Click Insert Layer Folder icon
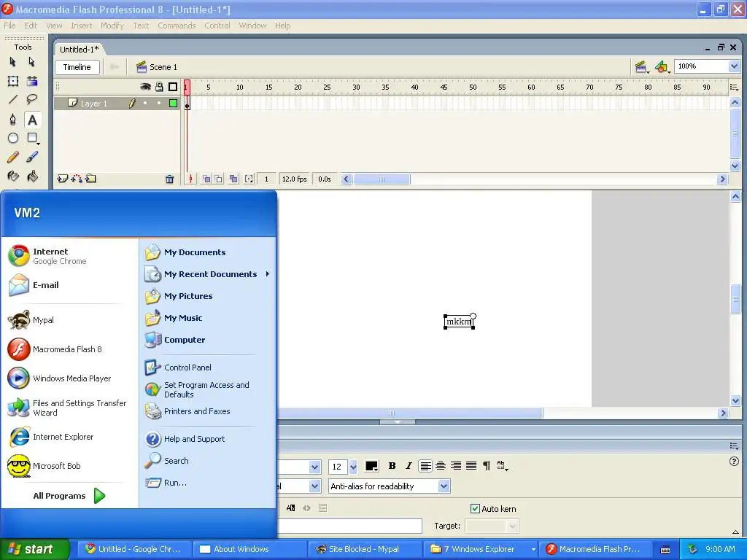The height and width of the screenshot is (560, 747). click(x=91, y=179)
